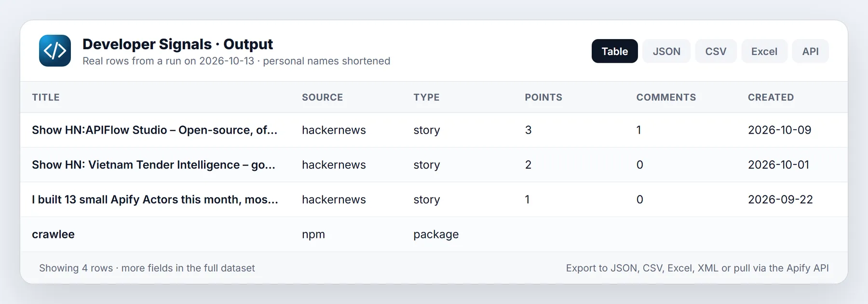The image size is (868, 304).
Task: Switch to the API tab
Action: (810, 51)
